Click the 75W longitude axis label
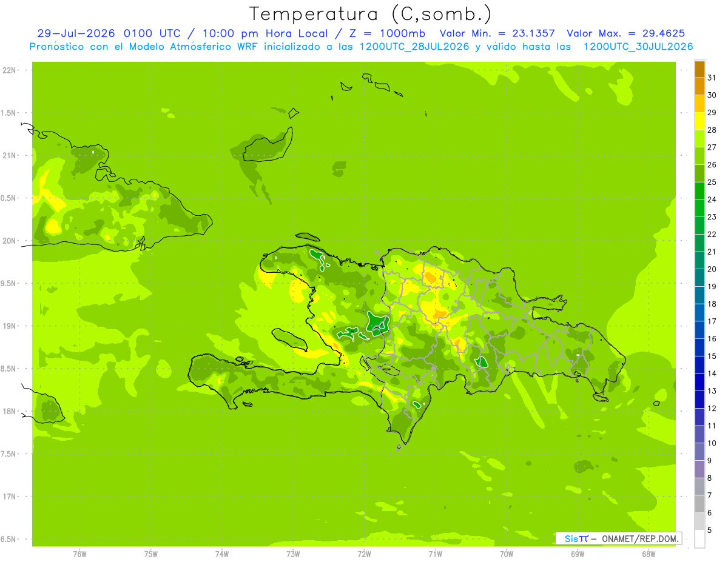728x562 pixels. 151,555
